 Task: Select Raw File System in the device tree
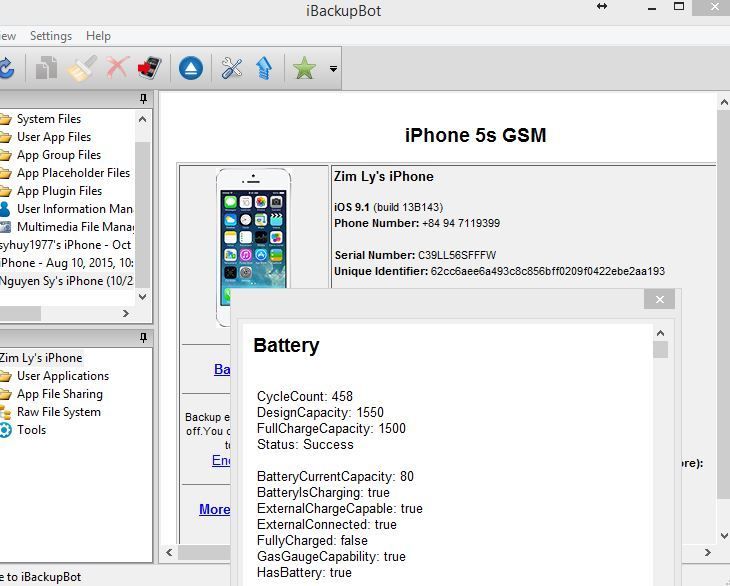click(x=58, y=412)
